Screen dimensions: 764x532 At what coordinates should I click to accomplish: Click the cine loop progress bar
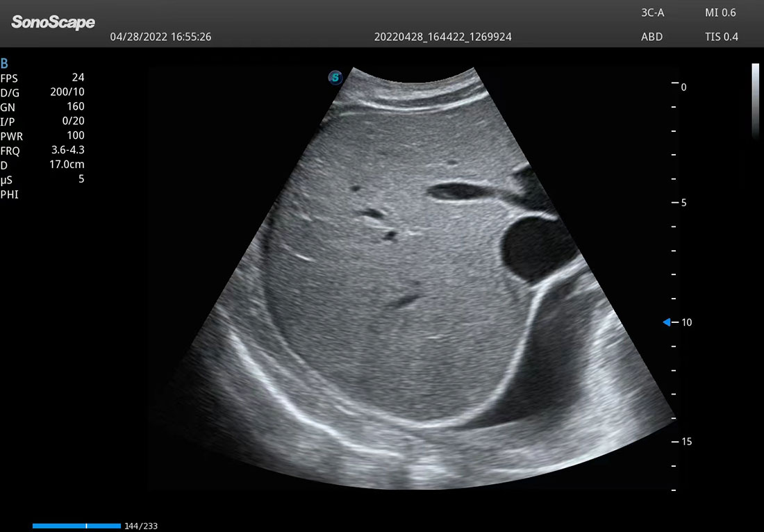click(76, 526)
